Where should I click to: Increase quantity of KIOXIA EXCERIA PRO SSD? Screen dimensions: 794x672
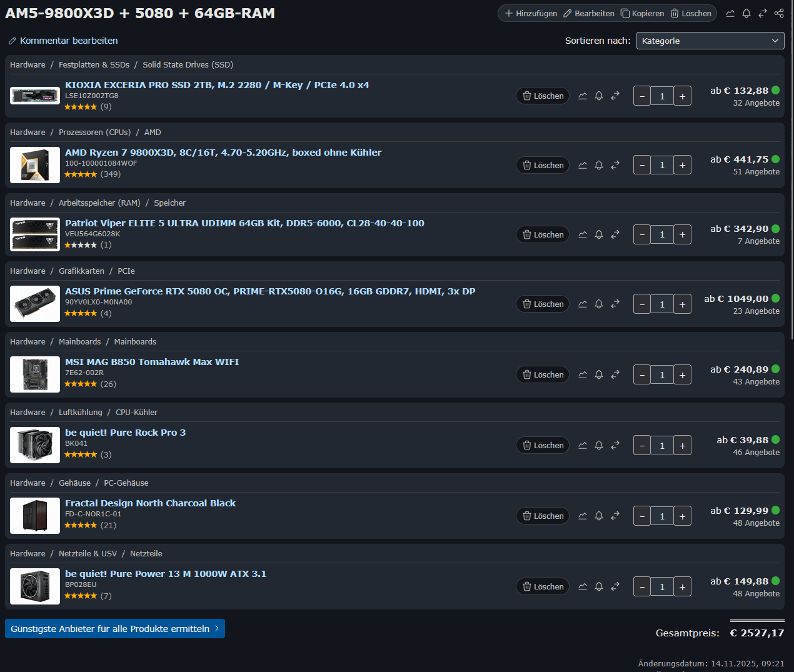click(x=682, y=96)
